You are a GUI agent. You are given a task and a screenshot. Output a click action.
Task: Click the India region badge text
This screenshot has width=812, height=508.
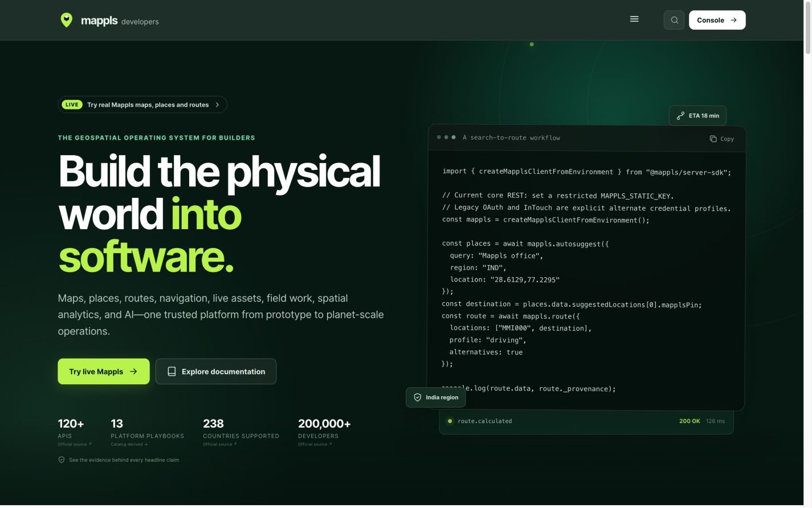click(442, 397)
